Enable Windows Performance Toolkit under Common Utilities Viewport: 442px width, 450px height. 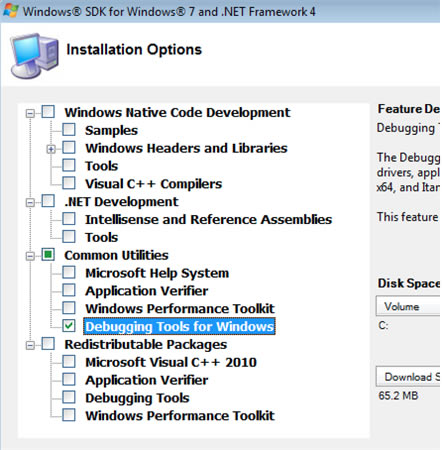tap(69, 308)
